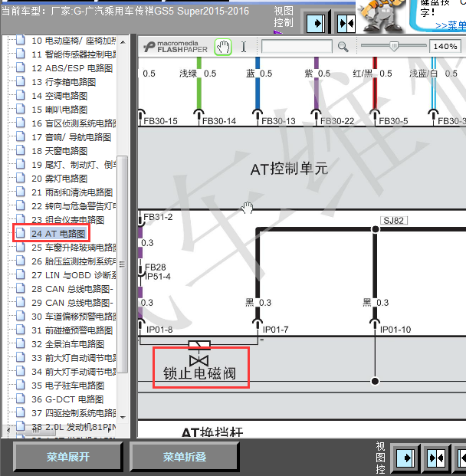Image resolution: width=466 pixels, height=476 pixels.
Task: Open tree item 35 电子驻车电路图
Action: coord(67,386)
